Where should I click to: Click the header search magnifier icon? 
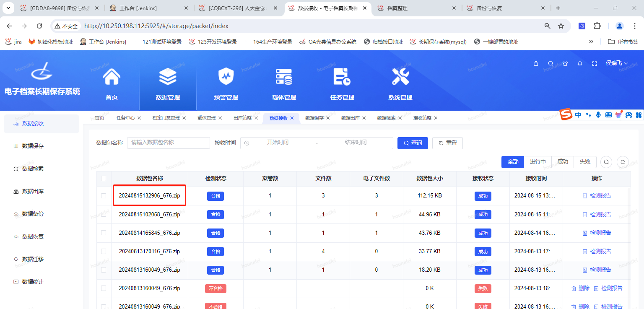(x=551, y=64)
